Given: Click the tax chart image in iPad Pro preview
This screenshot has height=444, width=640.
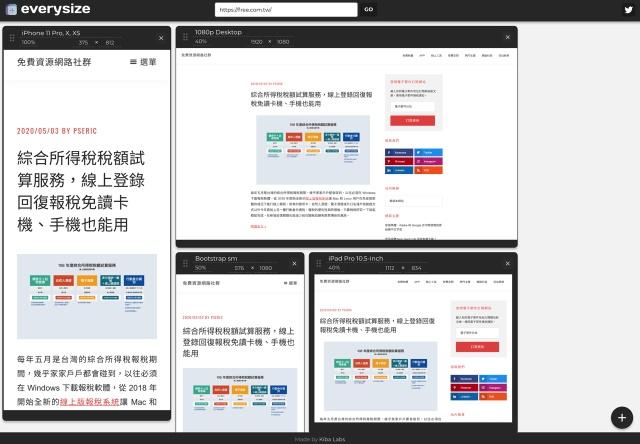Looking at the screenshot, I should pos(380,376).
